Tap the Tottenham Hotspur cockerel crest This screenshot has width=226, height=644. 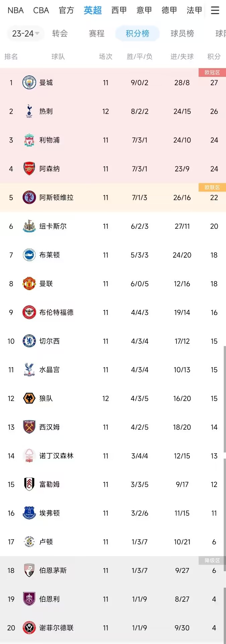tap(29, 111)
